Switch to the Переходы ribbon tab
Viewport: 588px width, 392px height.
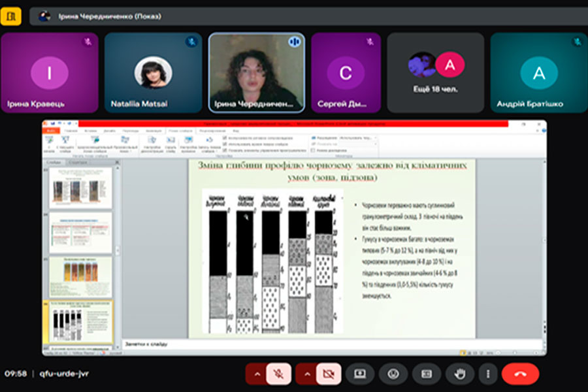click(131, 131)
